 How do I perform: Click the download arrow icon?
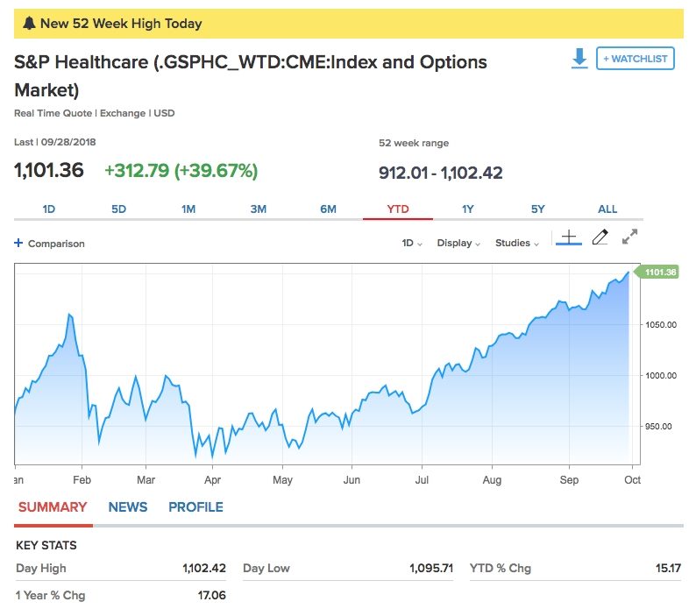579,58
